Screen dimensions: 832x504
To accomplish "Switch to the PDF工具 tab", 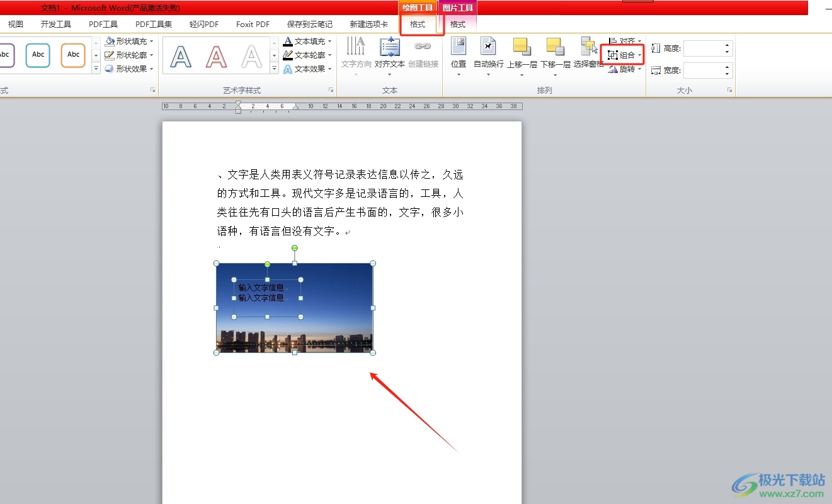I will tap(103, 25).
